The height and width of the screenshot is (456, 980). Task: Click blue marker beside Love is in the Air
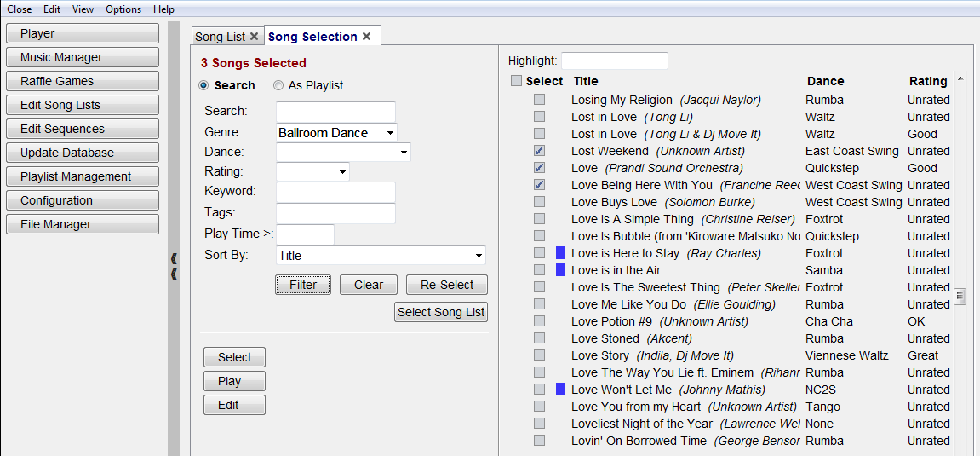click(x=559, y=270)
